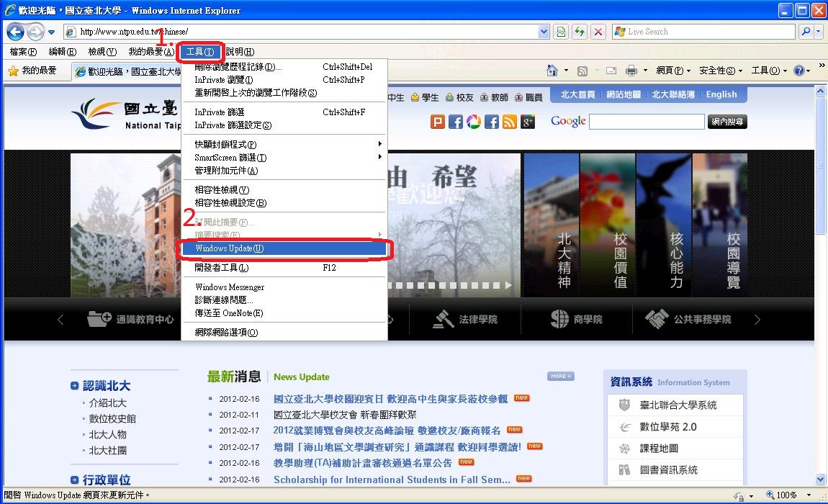Open the 臺北聯合大學系統 link
Image resolution: width=828 pixels, height=504 pixels.
point(678,405)
